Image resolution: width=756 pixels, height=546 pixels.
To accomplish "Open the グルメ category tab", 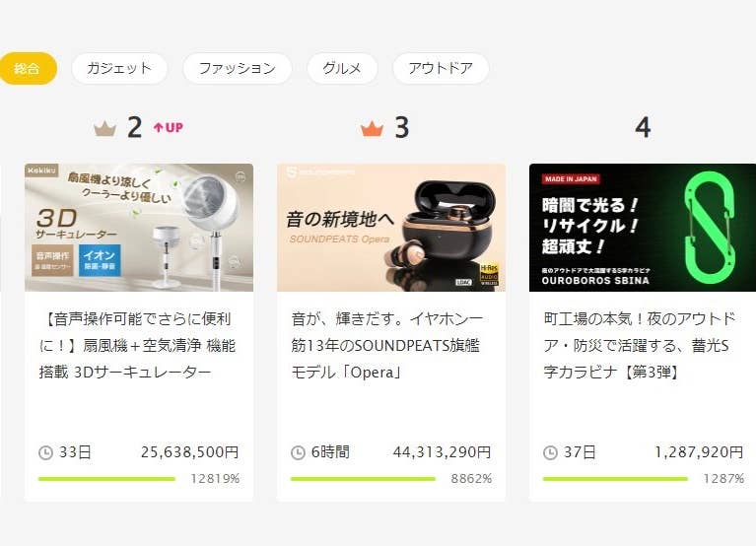I will [342, 68].
